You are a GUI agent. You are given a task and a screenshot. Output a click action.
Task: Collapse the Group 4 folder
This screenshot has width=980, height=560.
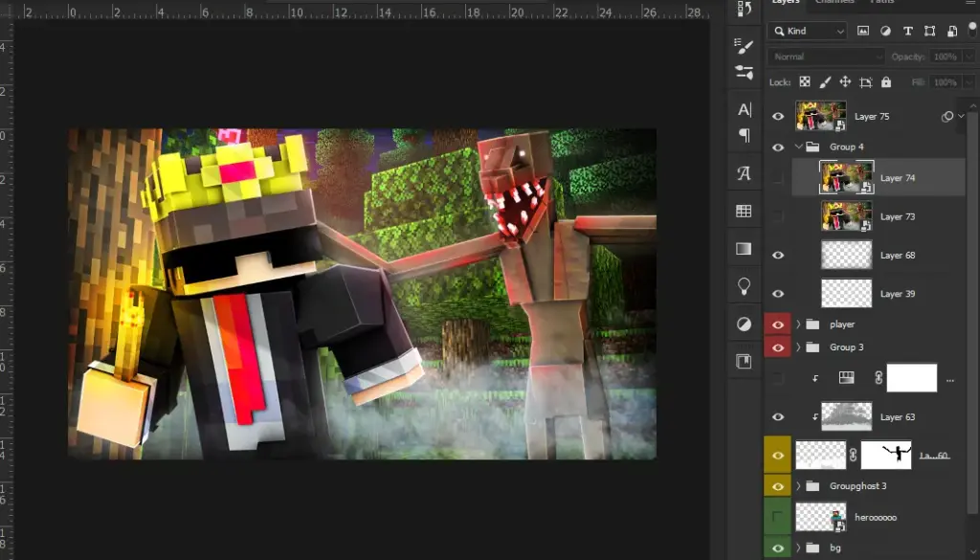(798, 146)
